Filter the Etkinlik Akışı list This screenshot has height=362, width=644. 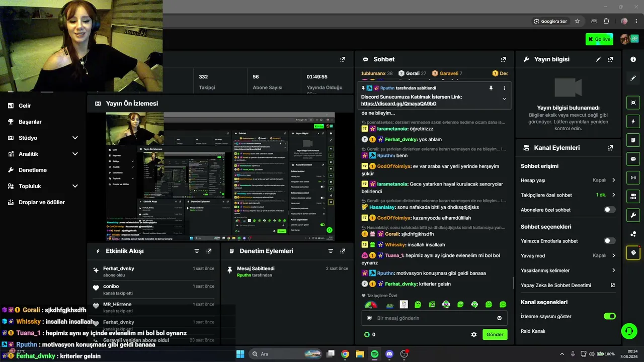197,251
